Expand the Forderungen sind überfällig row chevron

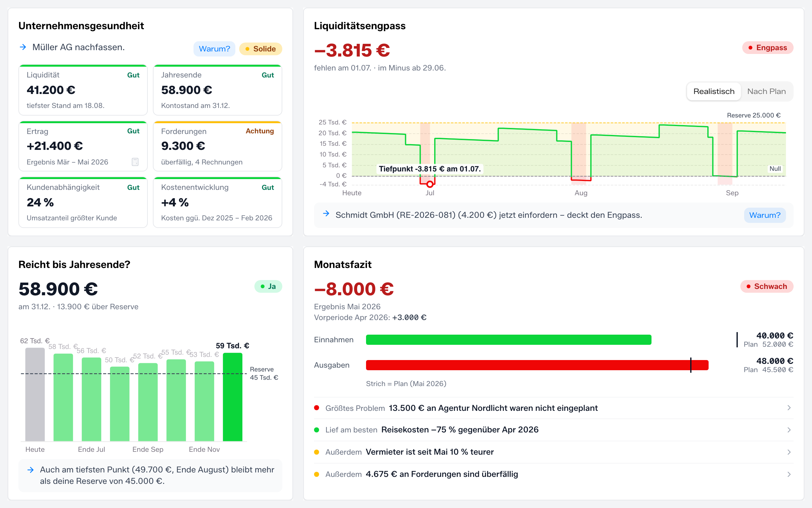tap(789, 474)
